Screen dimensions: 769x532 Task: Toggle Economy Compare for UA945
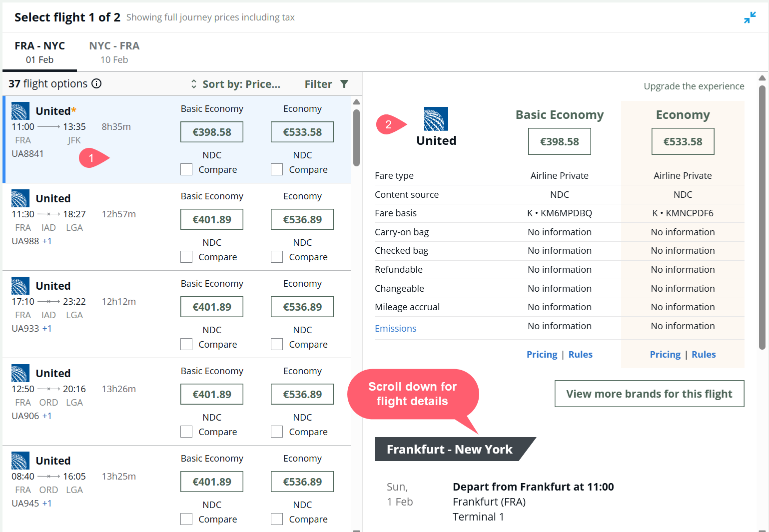pos(277,519)
